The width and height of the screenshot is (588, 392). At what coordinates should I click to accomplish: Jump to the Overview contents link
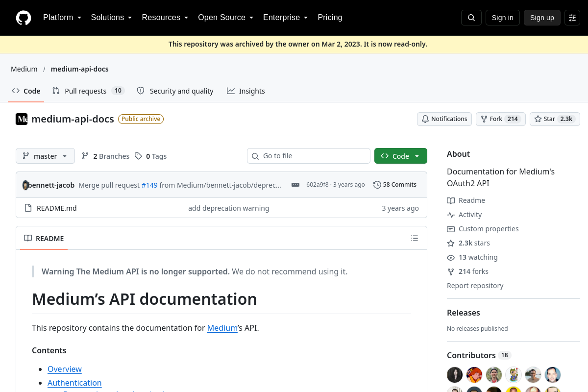click(65, 369)
